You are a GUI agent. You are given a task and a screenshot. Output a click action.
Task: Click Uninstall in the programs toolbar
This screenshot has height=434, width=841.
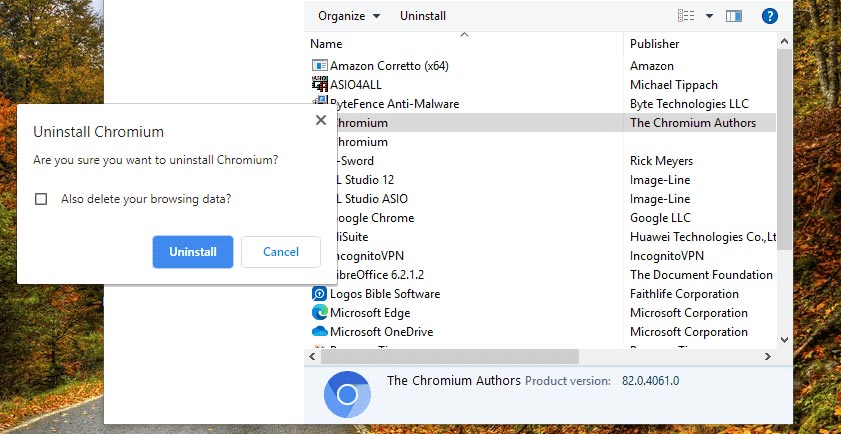423,16
